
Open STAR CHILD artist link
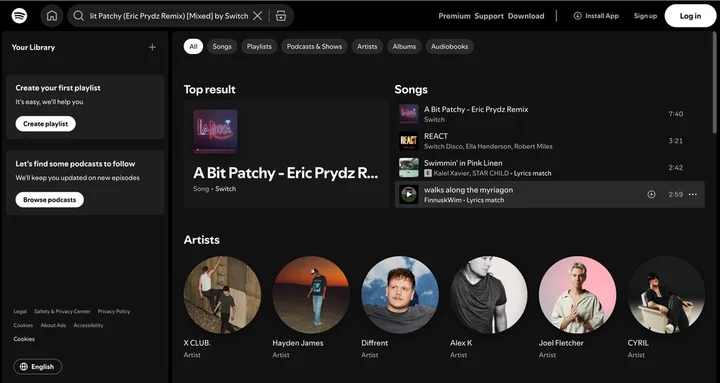tap(490, 173)
